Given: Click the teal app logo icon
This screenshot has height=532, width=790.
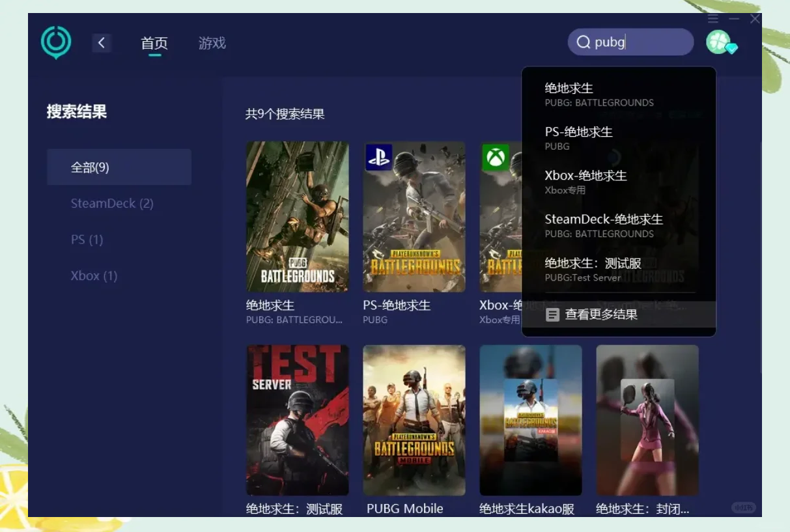Looking at the screenshot, I should tap(56, 42).
